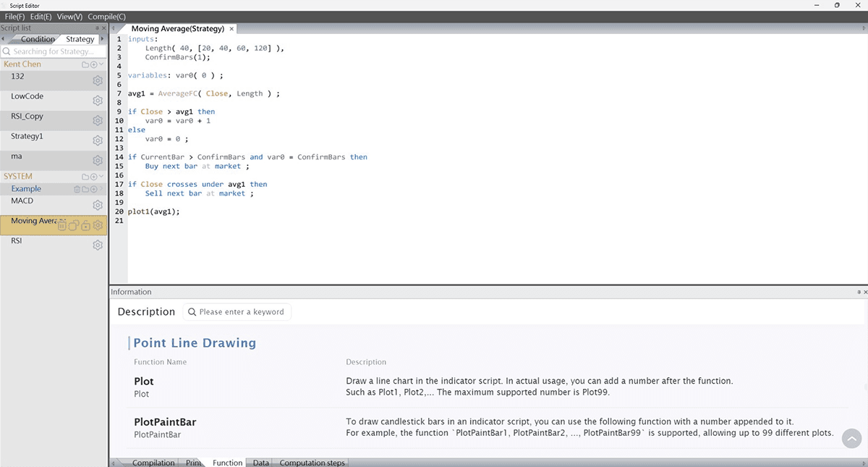This screenshot has width=868, height=467.
Task: Close the Moving Average(Strategy) editor tab
Action: click(231, 29)
